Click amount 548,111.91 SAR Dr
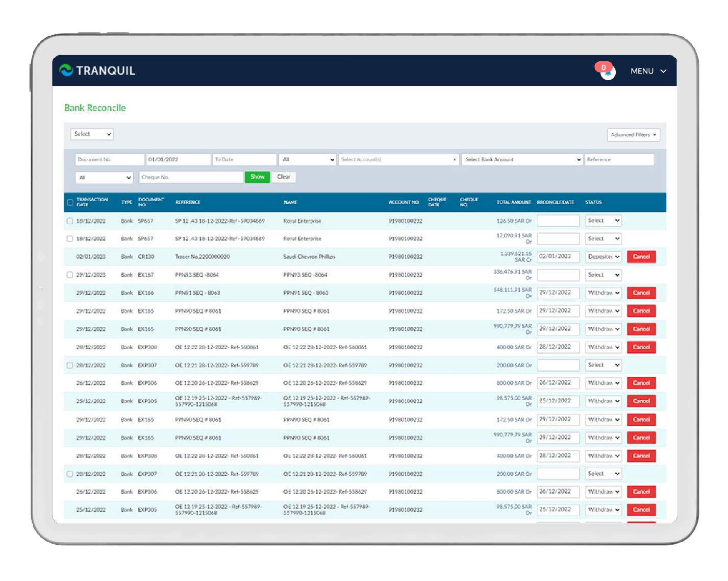 point(513,293)
